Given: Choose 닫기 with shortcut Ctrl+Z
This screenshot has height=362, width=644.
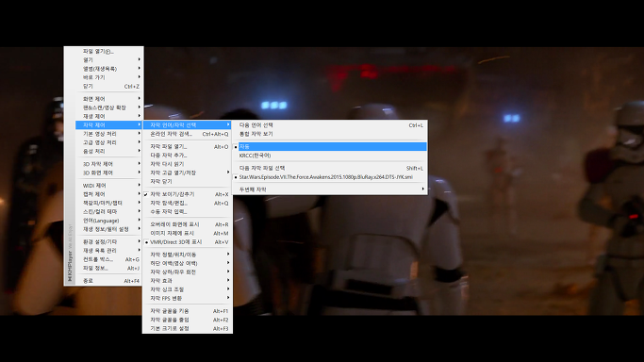Looking at the screenshot, I should coord(108,86).
